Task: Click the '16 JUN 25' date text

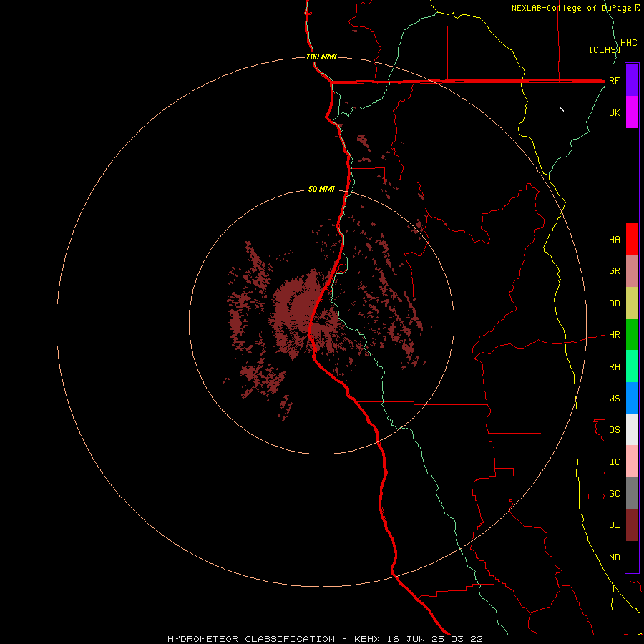Action: point(416,639)
